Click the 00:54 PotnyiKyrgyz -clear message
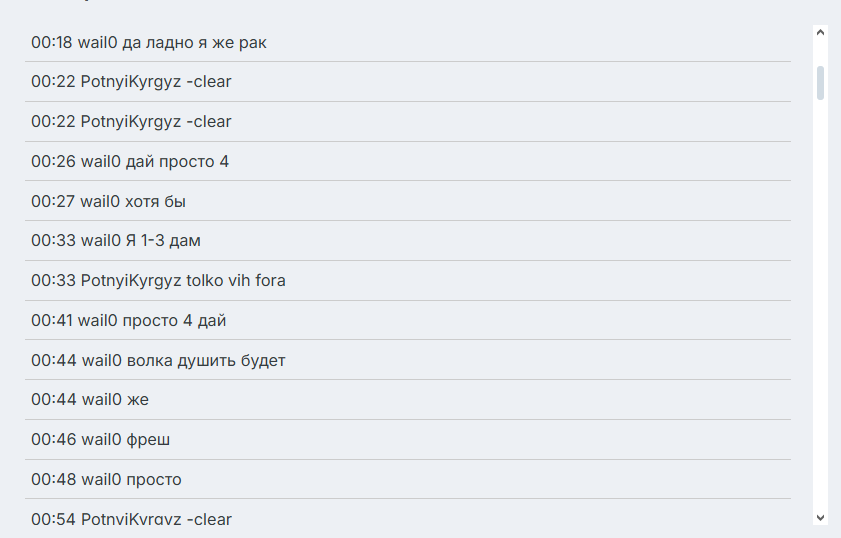Image resolution: width=841 pixels, height=538 pixels. [131, 519]
